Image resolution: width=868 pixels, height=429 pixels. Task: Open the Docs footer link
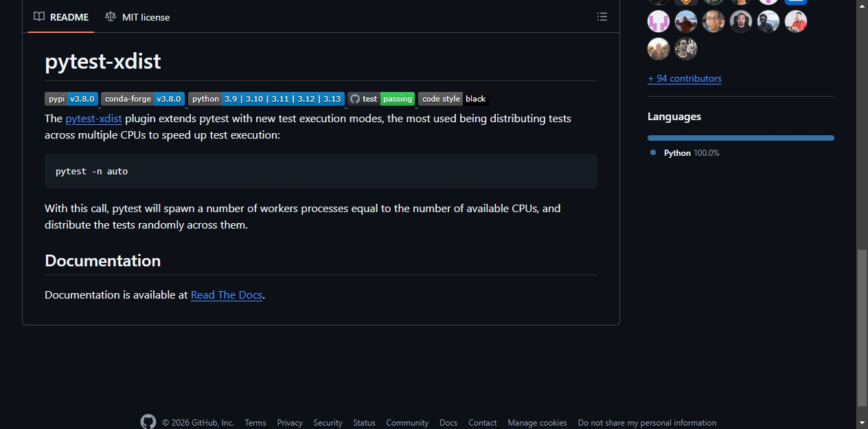448,423
